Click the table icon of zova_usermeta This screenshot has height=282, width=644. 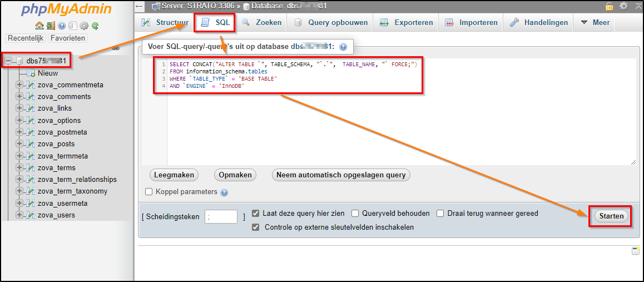coord(31,203)
